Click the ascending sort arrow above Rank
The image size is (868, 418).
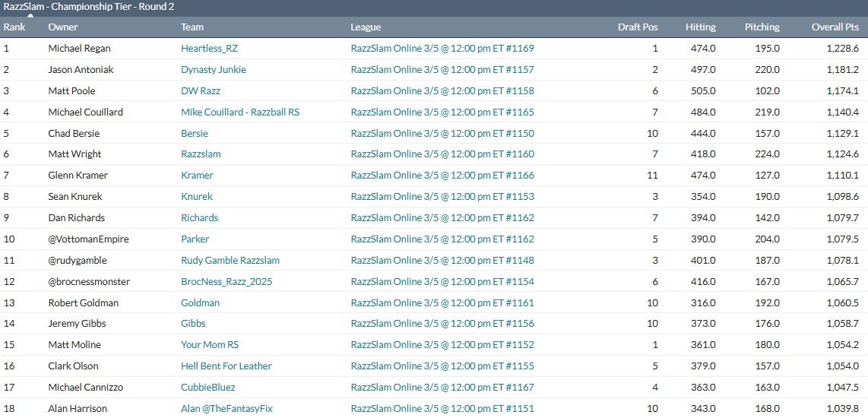(30, 15)
